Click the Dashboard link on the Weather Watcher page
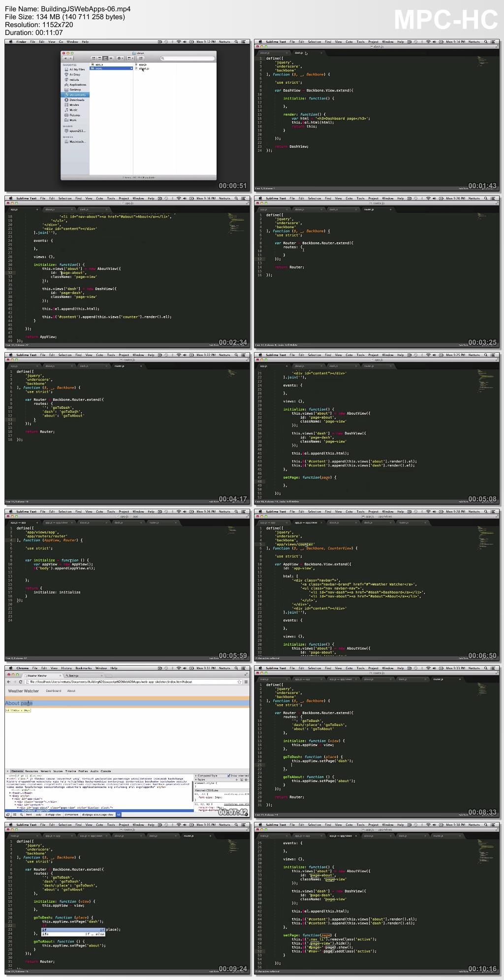Screen dimensions: 504x980 pos(54,691)
